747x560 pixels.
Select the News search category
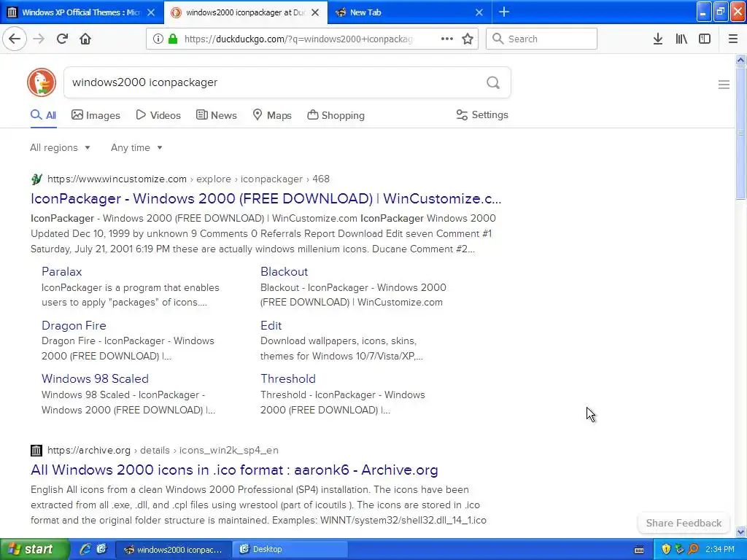216,115
